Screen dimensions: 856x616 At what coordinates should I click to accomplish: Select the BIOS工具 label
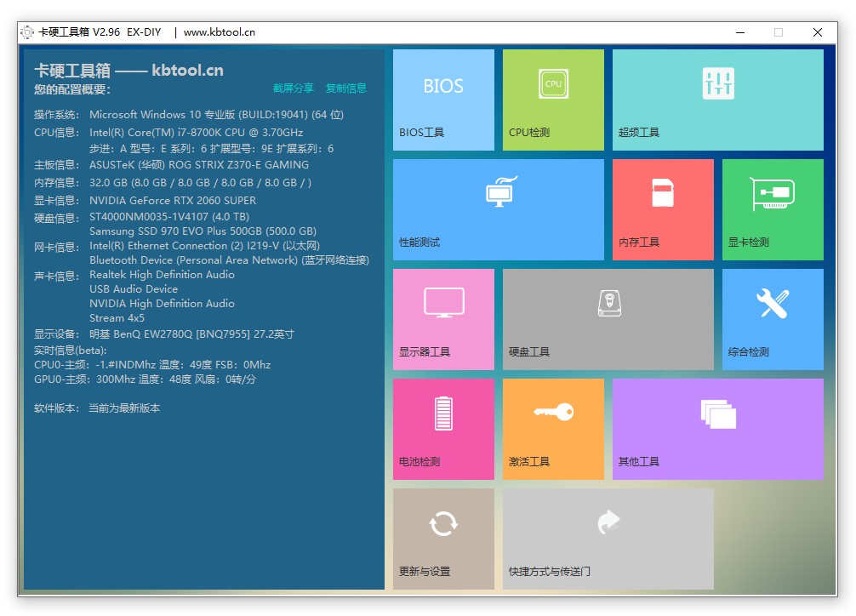tap(421, 133)
